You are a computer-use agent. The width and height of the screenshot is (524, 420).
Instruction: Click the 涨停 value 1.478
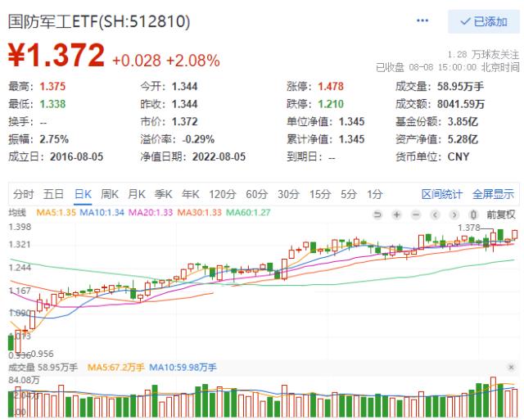click(x=331, y=87)
